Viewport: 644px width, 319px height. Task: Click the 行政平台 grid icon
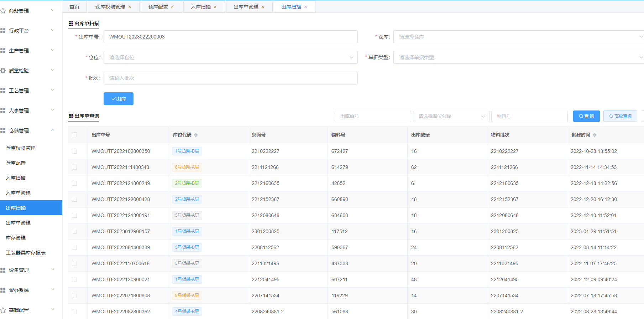[3, 31]
